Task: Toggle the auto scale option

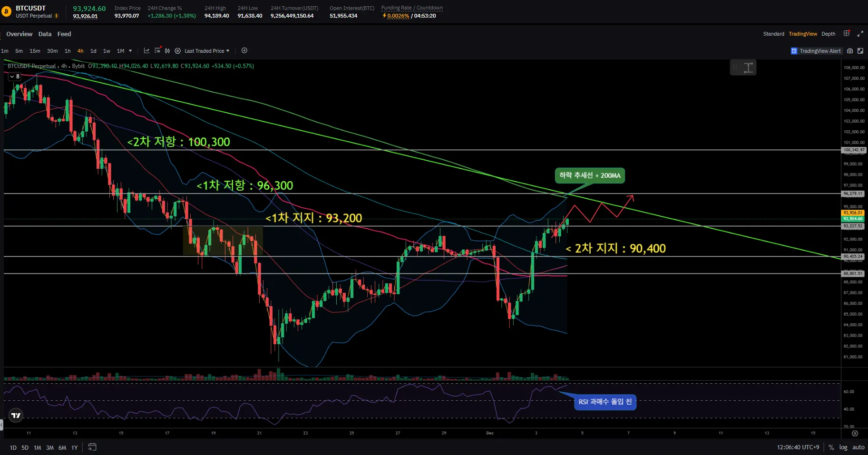Action: [x=858, y=447]
